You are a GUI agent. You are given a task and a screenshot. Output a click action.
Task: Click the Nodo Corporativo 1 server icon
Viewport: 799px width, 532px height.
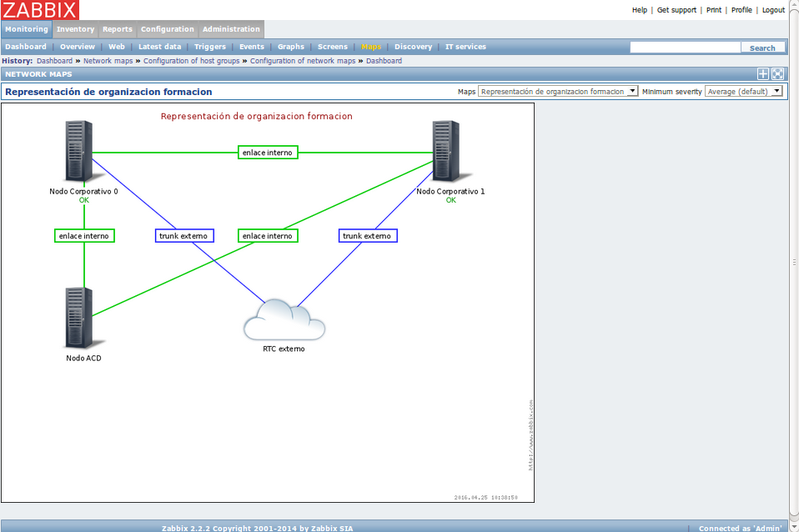pyautogui.click(x=446, y=152)
